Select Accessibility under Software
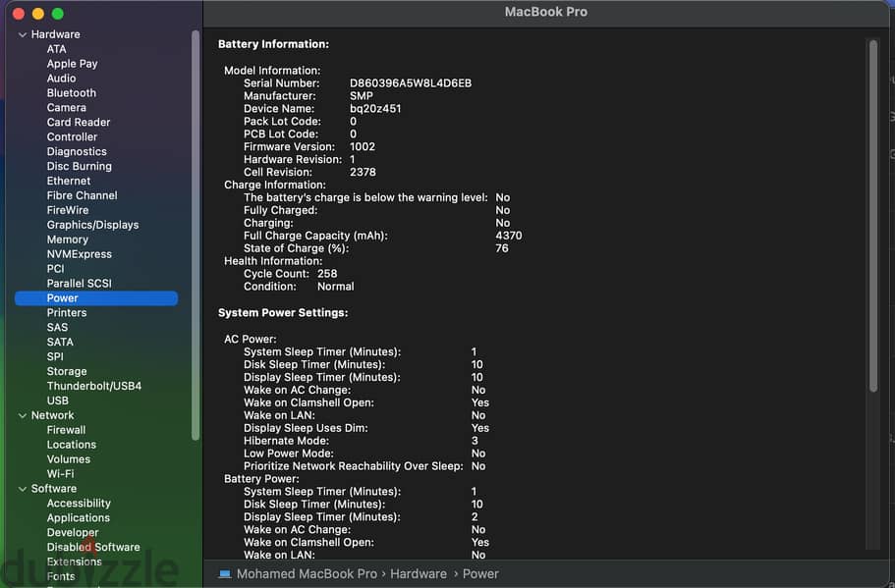The height and width of the screenshot is (588, 895). pyautogui.click(x=79, y=504)
